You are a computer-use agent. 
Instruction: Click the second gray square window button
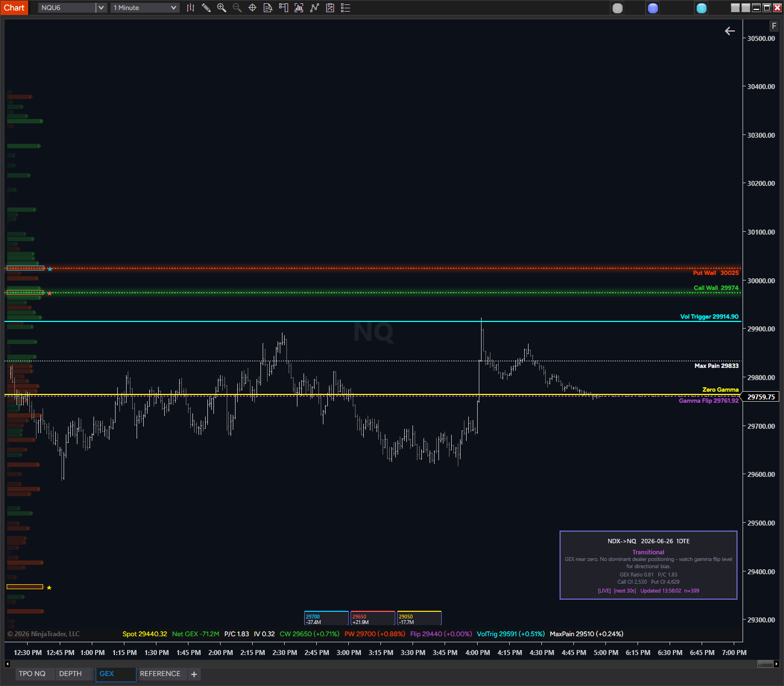[x=746, y=8]
